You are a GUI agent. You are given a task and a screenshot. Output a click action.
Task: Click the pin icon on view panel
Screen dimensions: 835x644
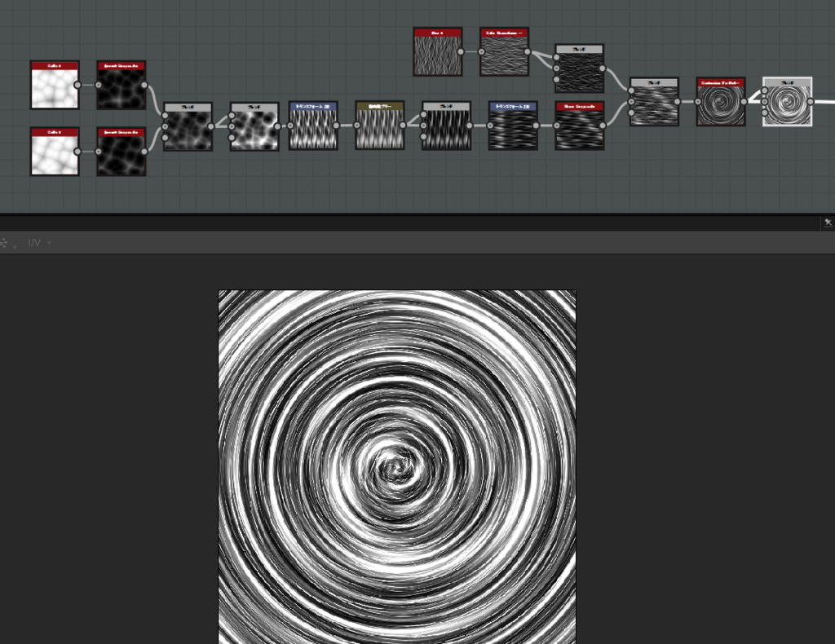click(x=828, y=223)
